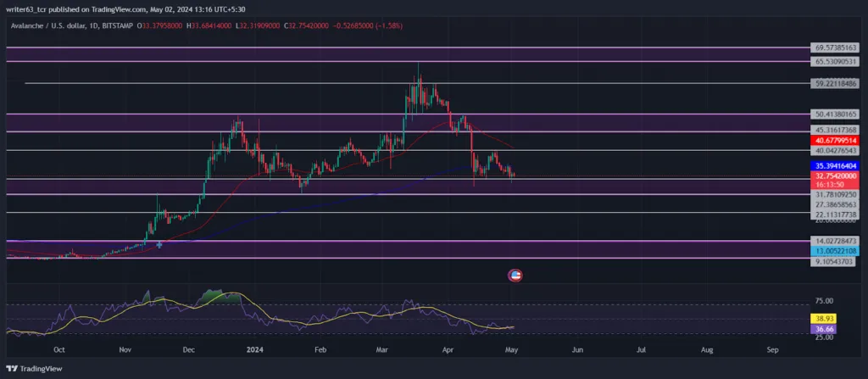This screenshot has height=379, width=868.
Task: Click the blue plus marker on the chart
Action: tap(159, 244)
